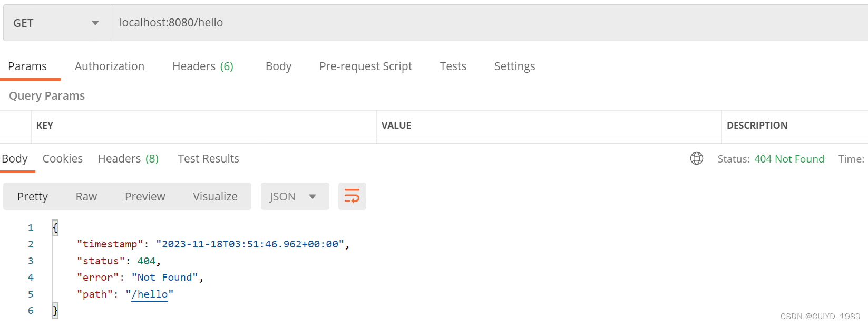
Task: Open the JSON format dropdown
Action: 295,196
